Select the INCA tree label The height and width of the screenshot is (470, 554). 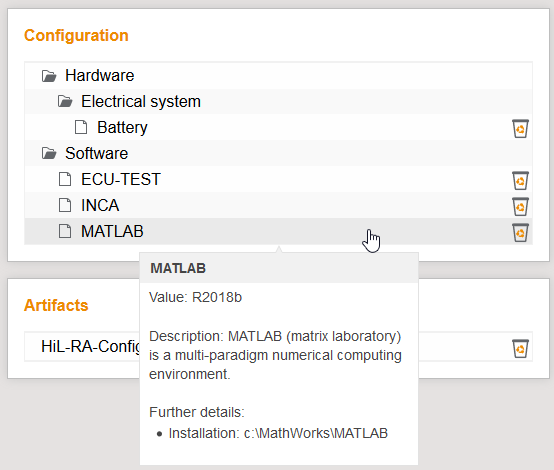click(100, 205)
